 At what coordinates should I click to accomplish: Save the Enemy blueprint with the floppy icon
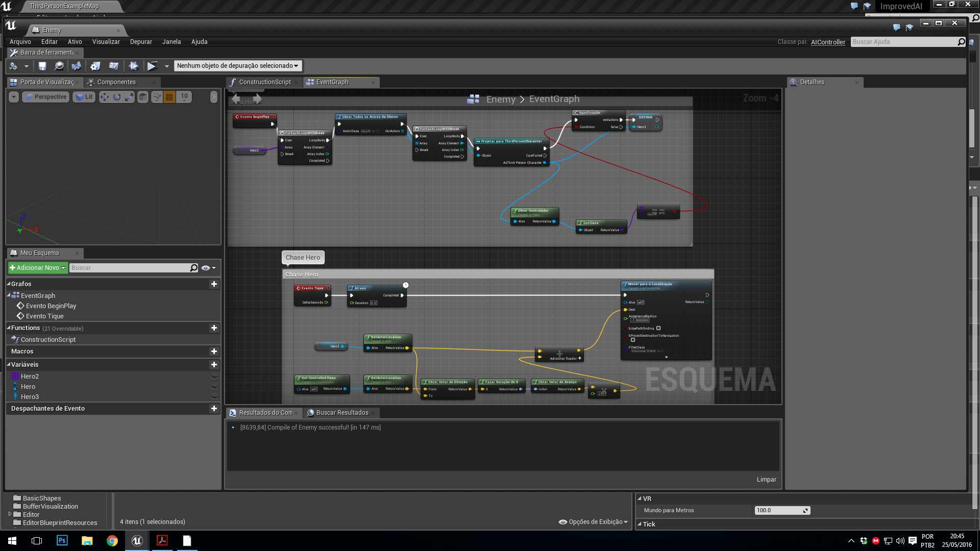pyautogui.click(x=42, y=66)
